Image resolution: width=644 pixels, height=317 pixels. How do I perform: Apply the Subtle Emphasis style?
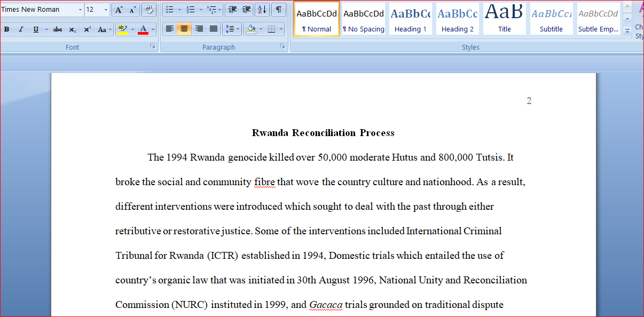click(x=599, y=19)
